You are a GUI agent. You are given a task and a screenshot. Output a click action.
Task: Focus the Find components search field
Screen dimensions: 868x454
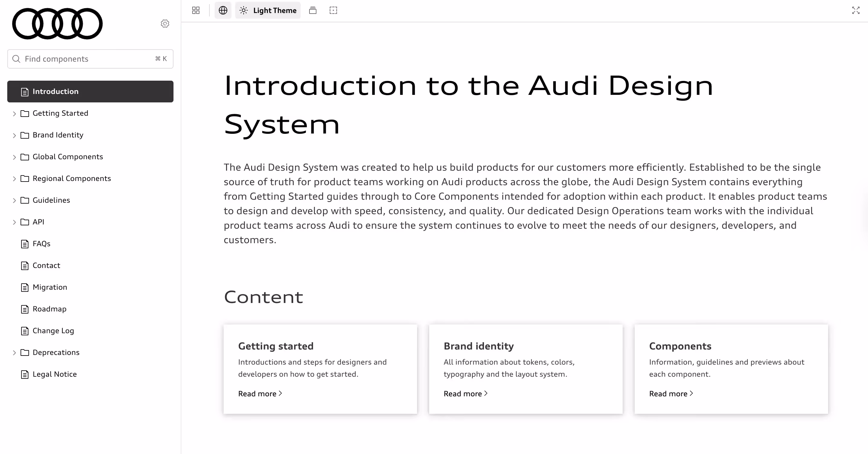click(x=90, y=59)
